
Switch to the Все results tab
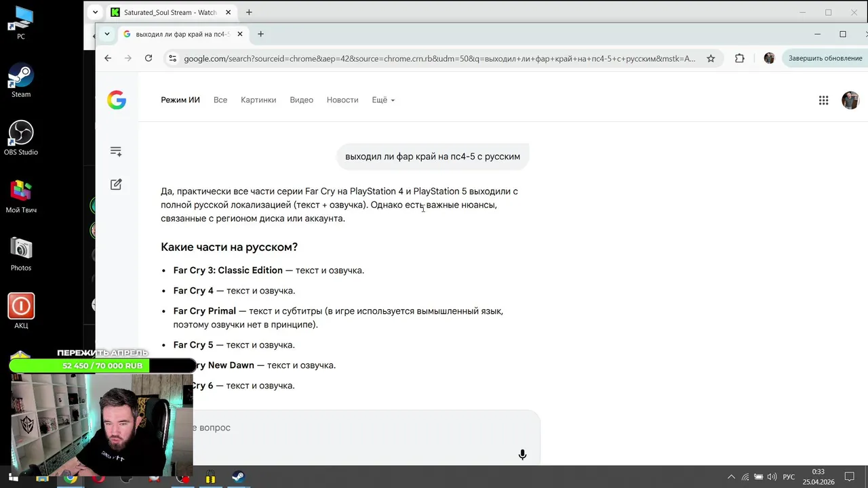pos(220,100)
